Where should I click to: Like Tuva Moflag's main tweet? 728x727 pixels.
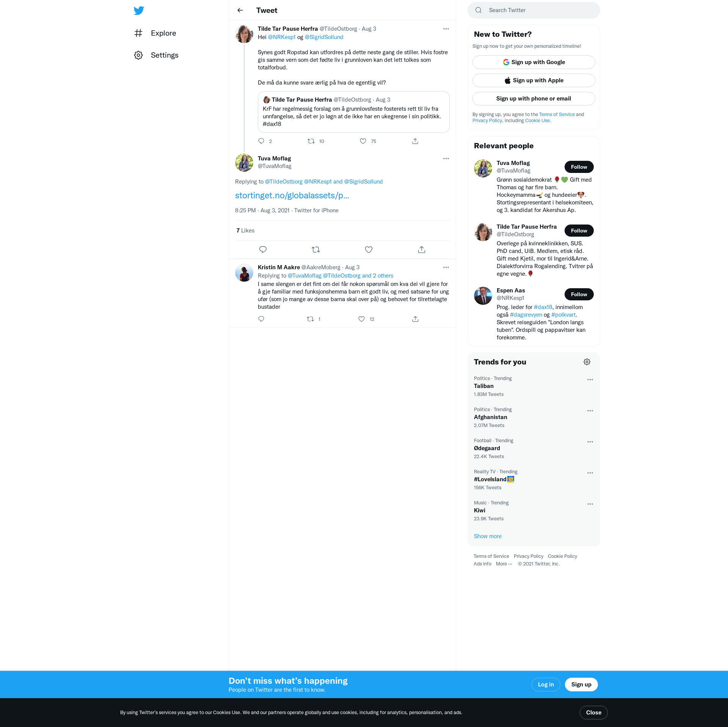369,250
